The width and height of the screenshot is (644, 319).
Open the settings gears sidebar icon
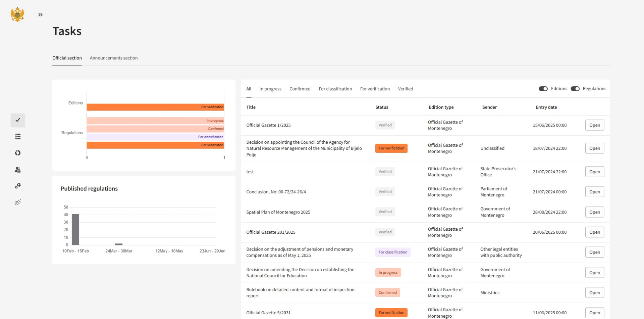click(18, 186)
